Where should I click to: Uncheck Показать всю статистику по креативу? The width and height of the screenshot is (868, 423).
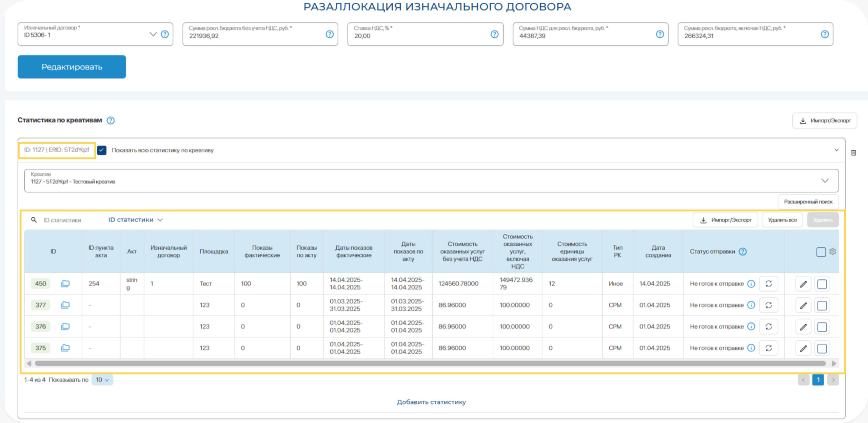pyautogui.click(x=102, y=150)
